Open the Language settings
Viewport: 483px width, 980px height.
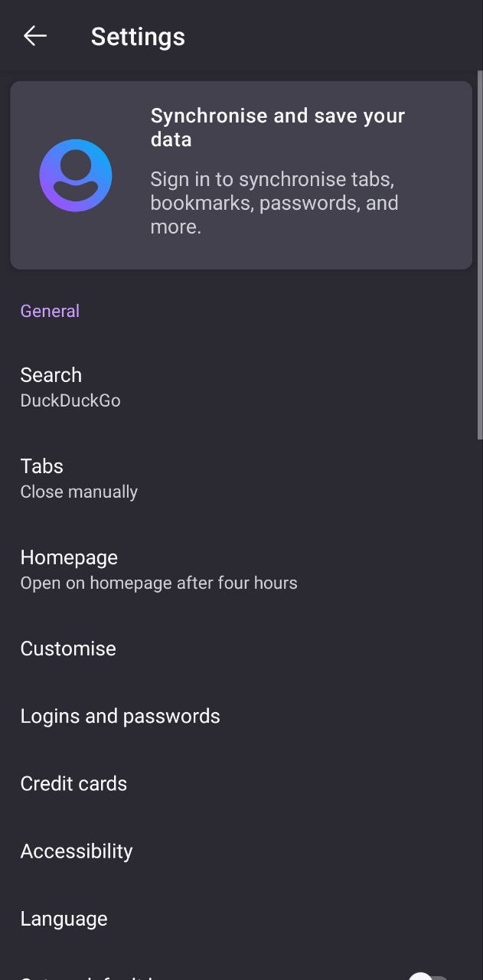coord(241,918)
